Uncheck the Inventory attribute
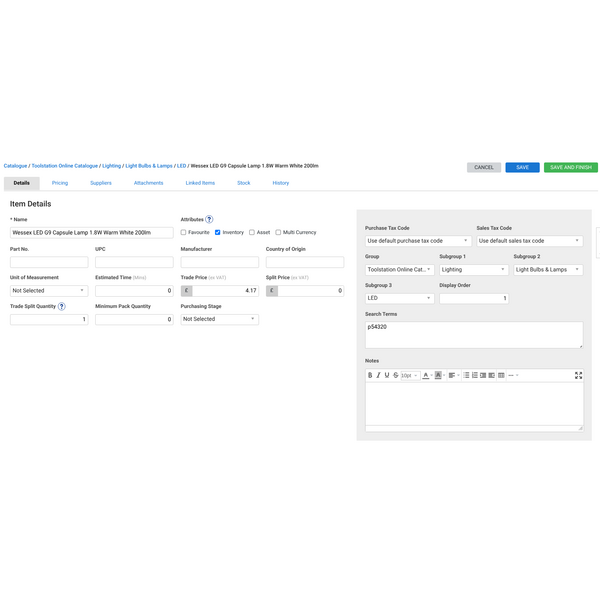600x600 pixels. [218, 232]
